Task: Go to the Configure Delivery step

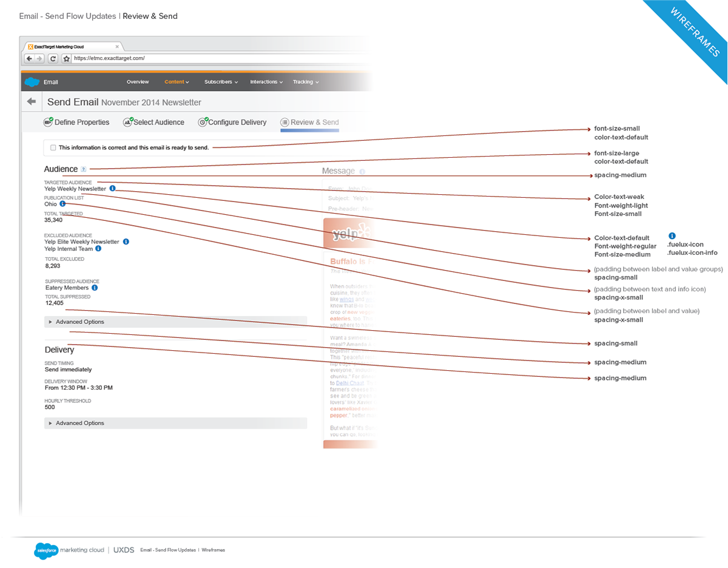Action: pos(232,122)
